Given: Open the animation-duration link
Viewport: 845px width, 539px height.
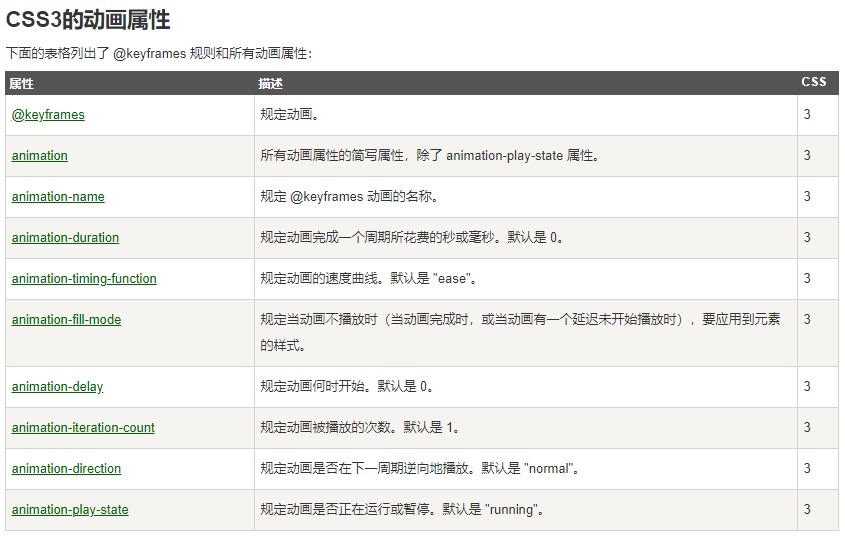Looking at the screenshot, I should click(x=65, y=238).
